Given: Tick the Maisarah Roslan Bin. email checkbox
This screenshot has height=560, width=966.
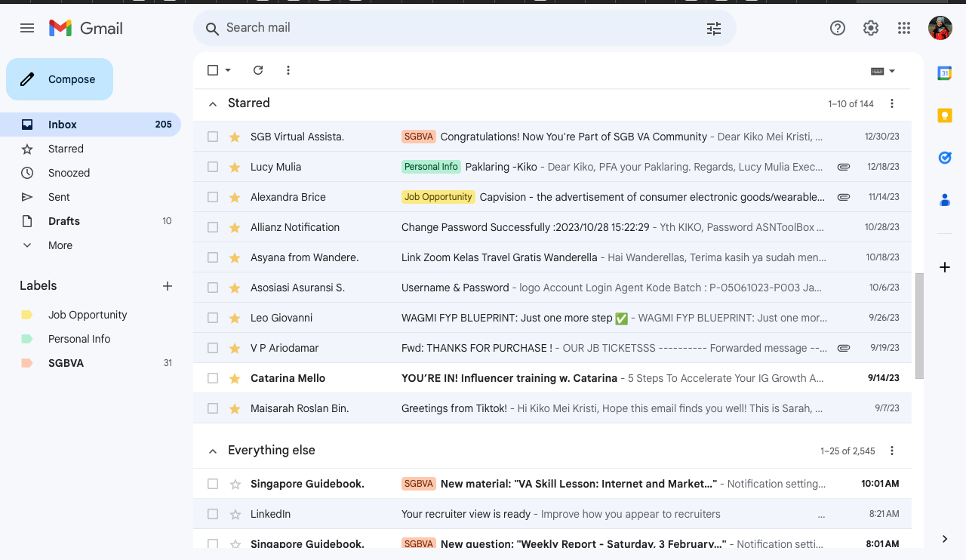Looking at the screenshot, I should (213, 408).
